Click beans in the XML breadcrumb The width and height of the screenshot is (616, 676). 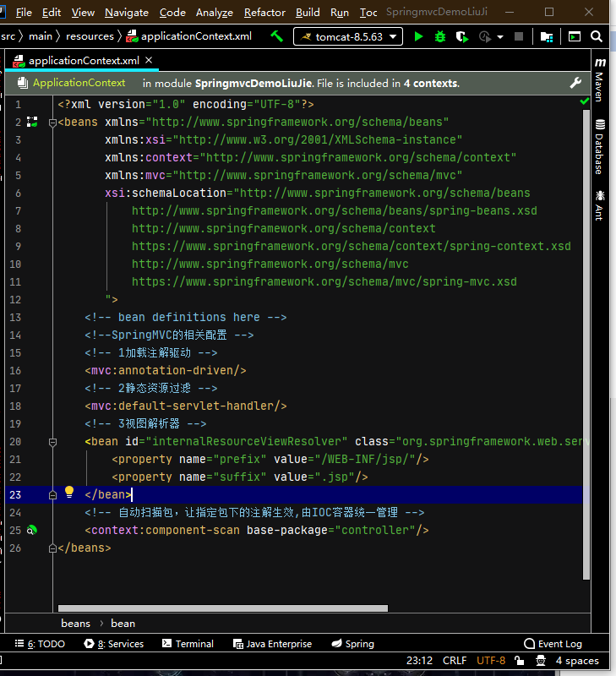pos(76,624)
